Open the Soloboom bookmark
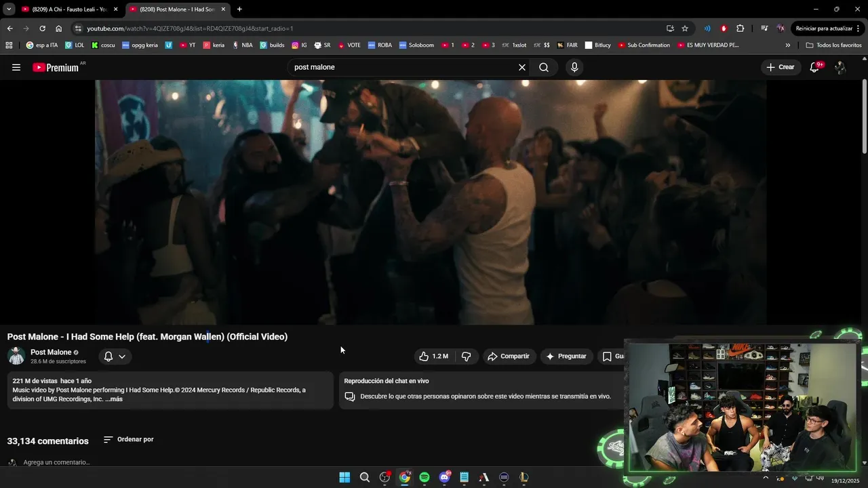 click(x=416, y=45)
